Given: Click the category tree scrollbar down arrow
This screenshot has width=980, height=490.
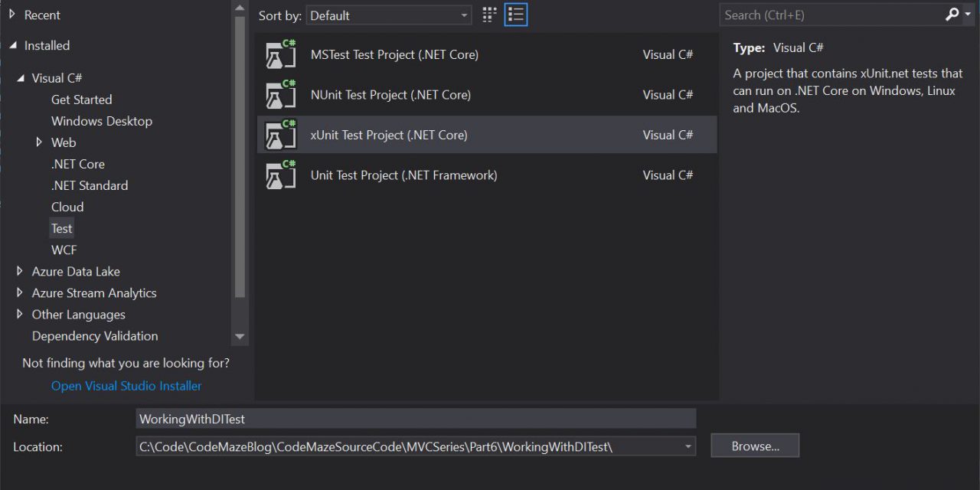Looking at the screenshot, I should 240,336.
